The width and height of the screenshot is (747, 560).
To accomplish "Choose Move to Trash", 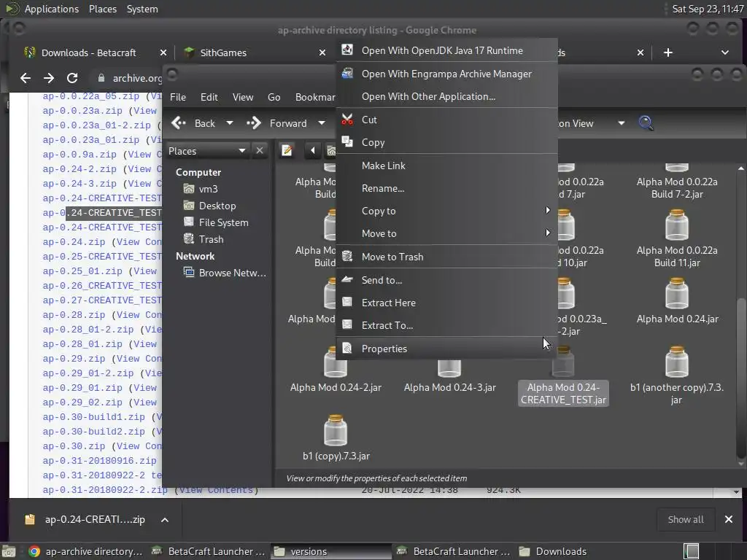I will point(446,257).
